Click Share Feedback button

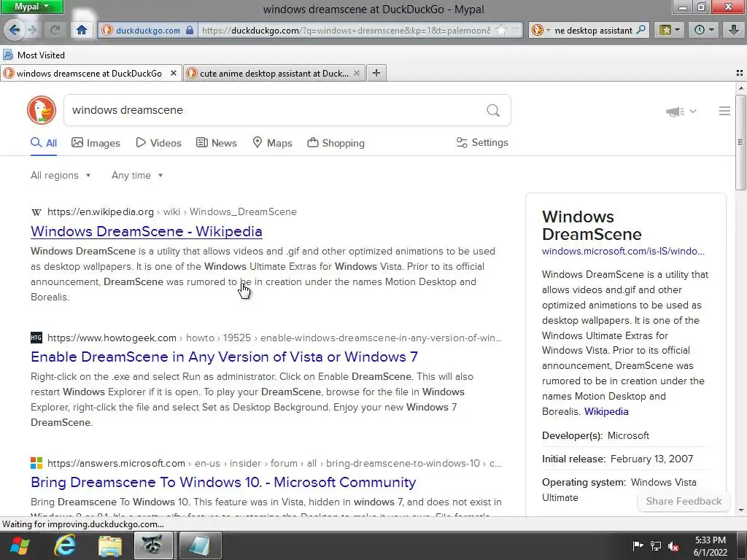coord(684,501)
